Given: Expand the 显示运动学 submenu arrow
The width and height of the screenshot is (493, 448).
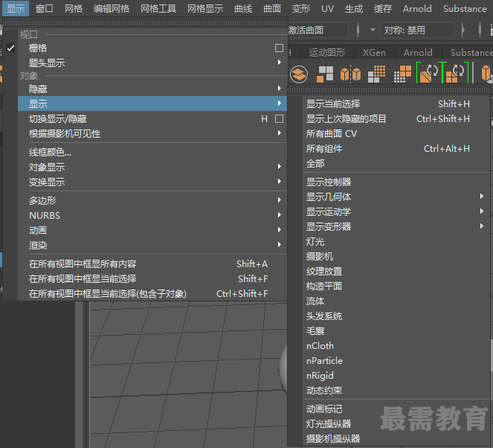Looking at the screenshot, I should [481, 211].
